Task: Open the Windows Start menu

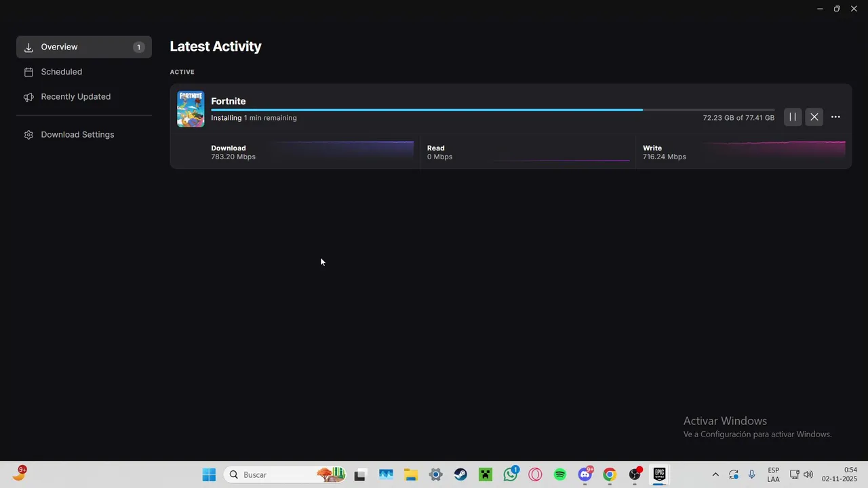Action: pyautogui.click(x=209, y=474)
